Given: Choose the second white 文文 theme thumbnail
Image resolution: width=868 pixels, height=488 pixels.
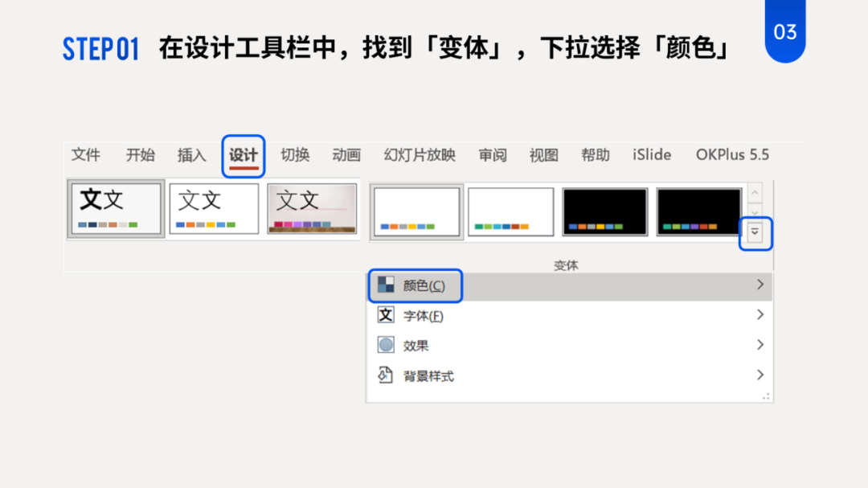Looking at the screenshot, I should click(215, 209).
